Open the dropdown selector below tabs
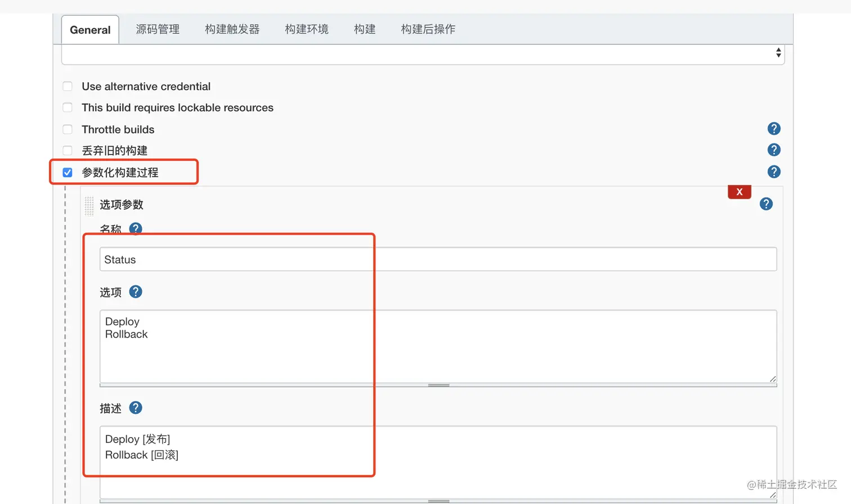Viewport: 851px width, 504px height. pos(423,54)
